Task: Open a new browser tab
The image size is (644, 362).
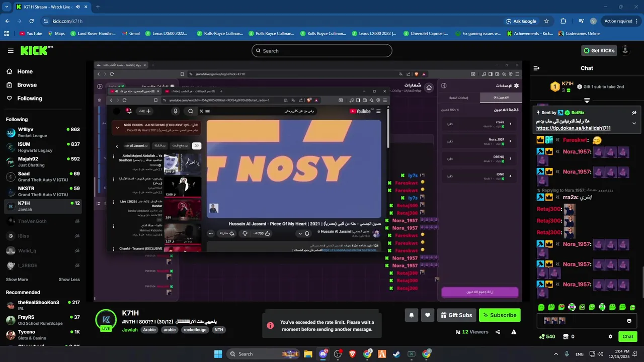Action: [x=98, y=7]
